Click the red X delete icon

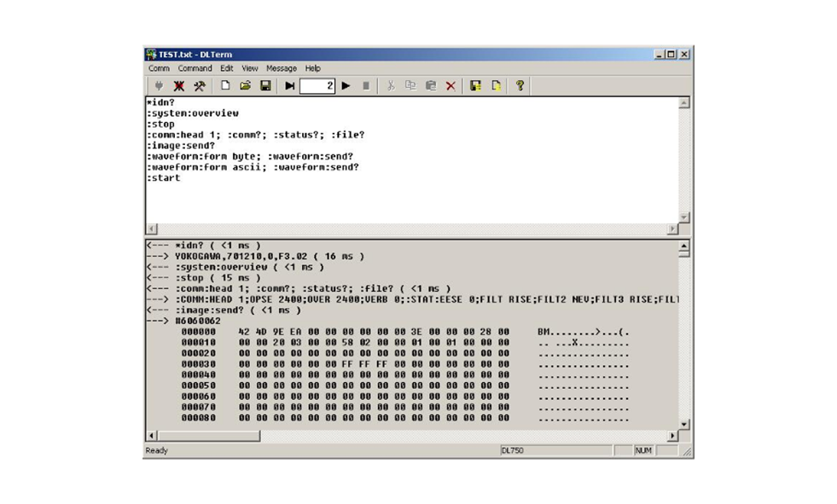coord(450,86)
